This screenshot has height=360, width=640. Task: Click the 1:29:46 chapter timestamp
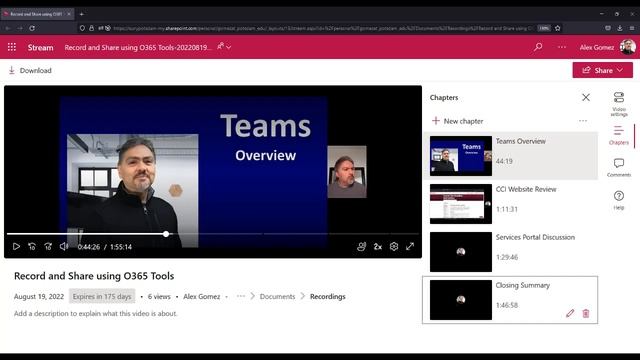pyautogui.click(x=507, y=257)
